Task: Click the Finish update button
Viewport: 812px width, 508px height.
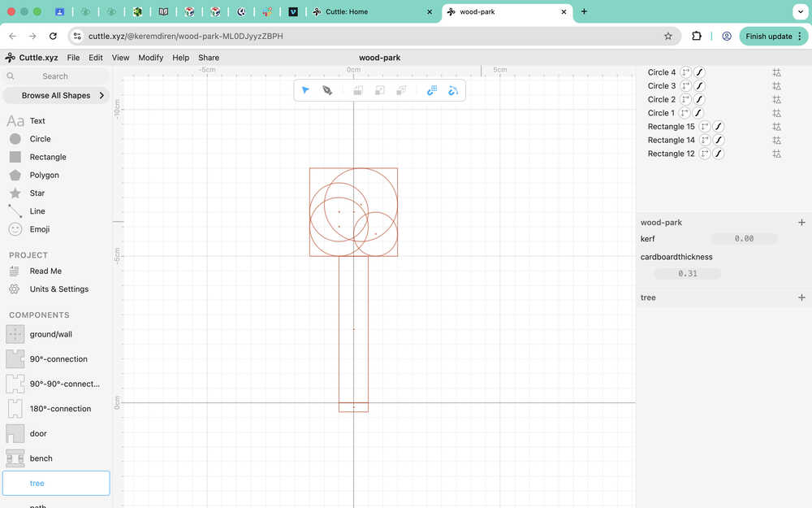Action: [768, 37]
